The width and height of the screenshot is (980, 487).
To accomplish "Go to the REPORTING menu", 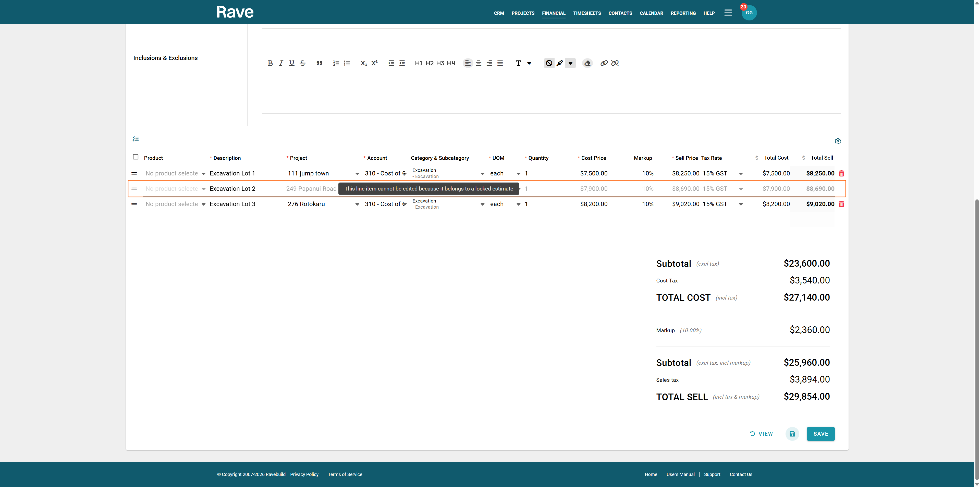I will [x=683, y=13].
